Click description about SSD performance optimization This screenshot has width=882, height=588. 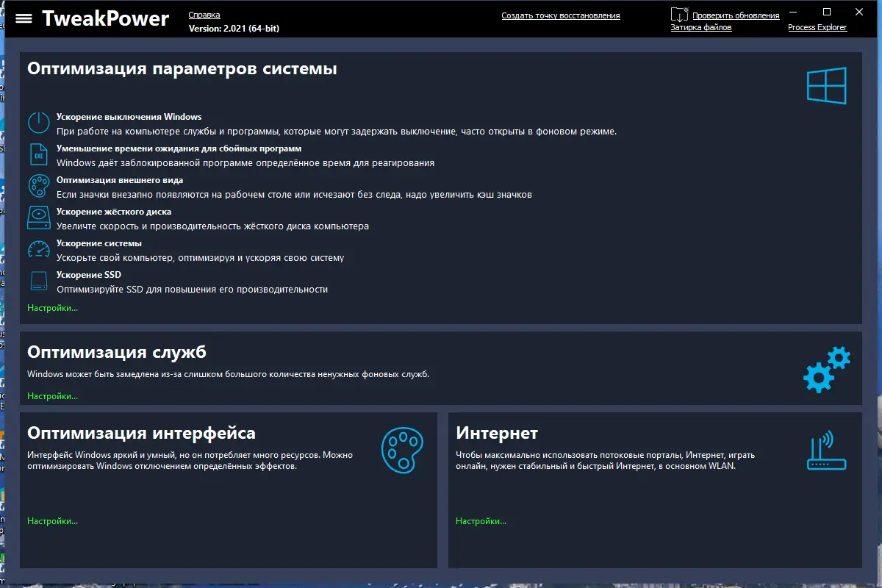192,290
